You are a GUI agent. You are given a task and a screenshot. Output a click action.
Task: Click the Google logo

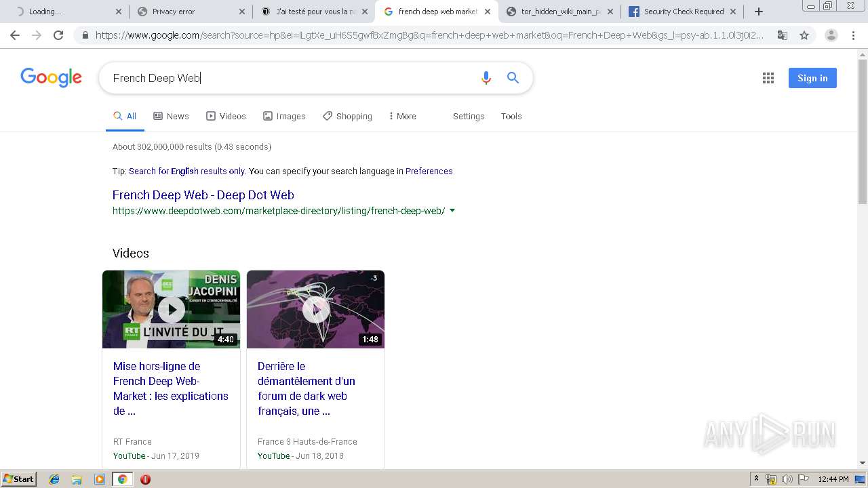[51, 77]
